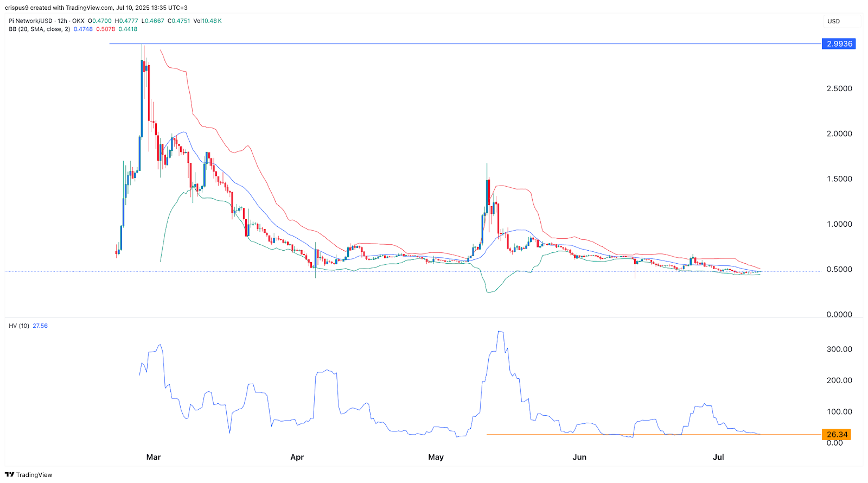Viewport: 868px width, 483px height.
Task: Click the crispus9 created with TradingView caption
Action: click(97, 8)
